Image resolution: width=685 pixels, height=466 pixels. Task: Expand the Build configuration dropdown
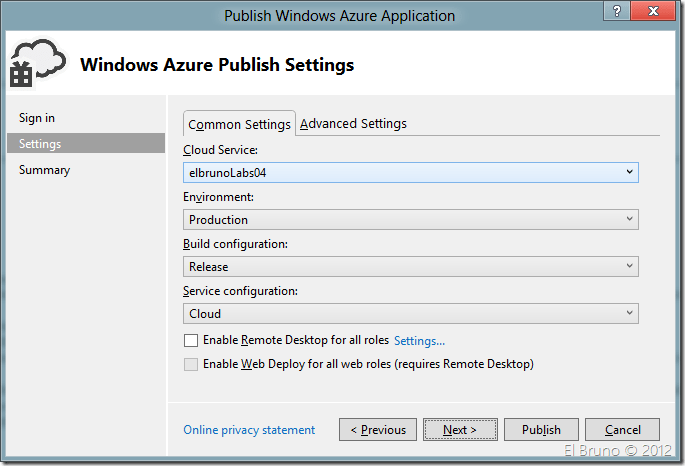tap(411, 266)
